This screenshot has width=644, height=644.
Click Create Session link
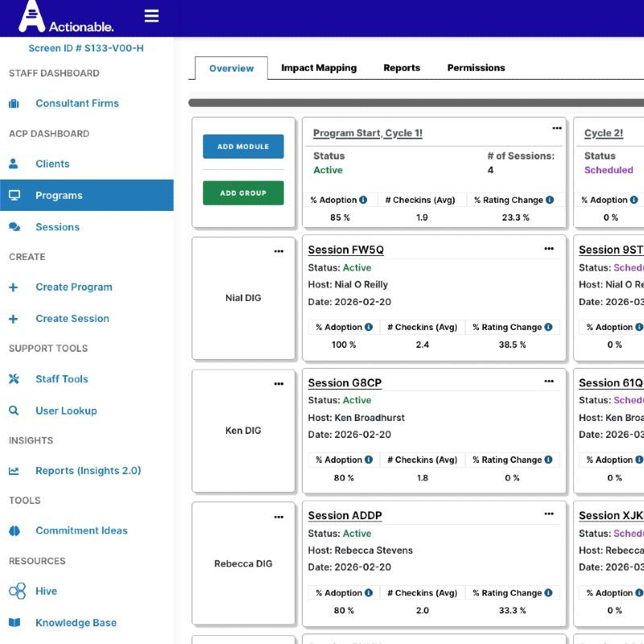pos(72,319)
